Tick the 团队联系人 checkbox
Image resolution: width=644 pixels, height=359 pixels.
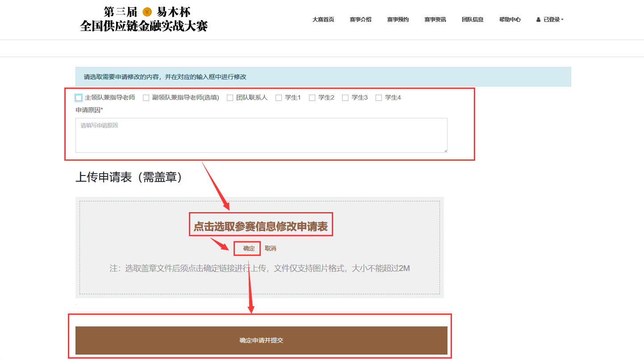(230, 98)
